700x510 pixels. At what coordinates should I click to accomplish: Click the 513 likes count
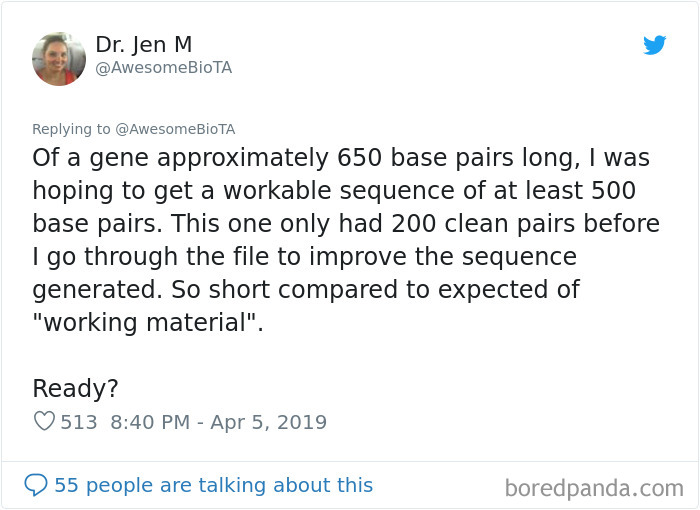(79, 422)
